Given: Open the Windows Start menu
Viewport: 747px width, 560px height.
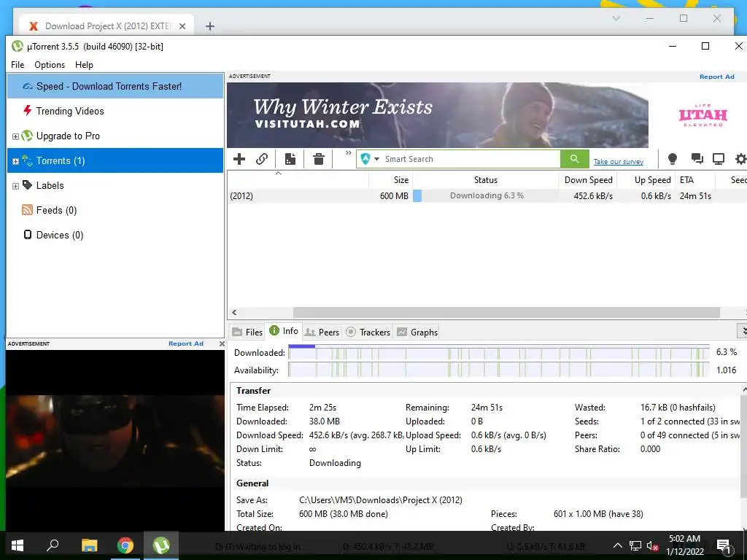Looking at the screenshot, I should (18, 545).
